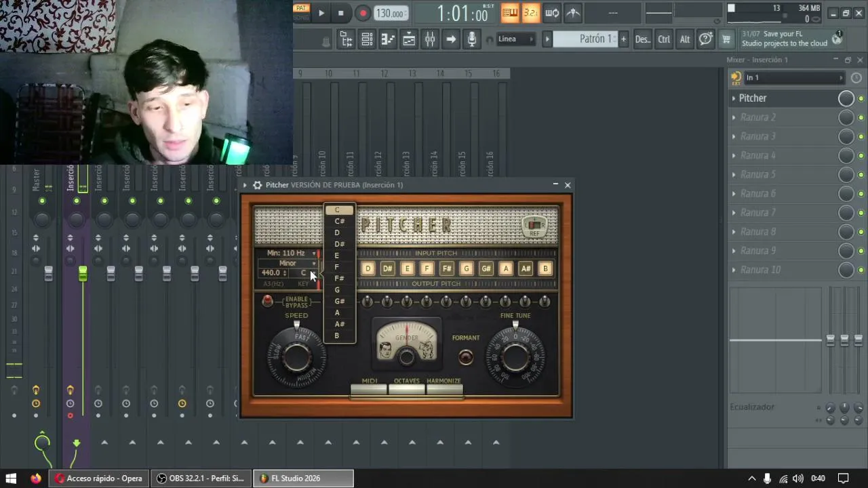The image size is (868, 488).
Task: Toggle the F# note in Pitcher
Action: 447,268
